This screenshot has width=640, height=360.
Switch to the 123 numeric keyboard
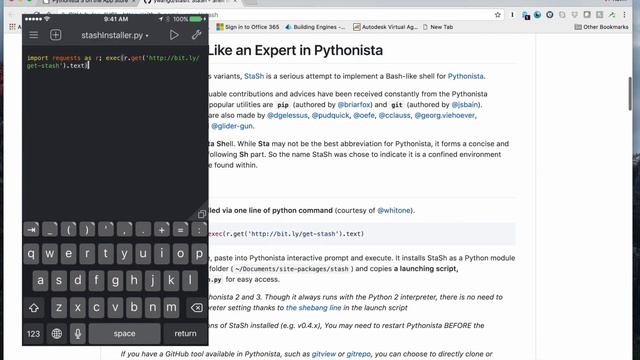33,333
